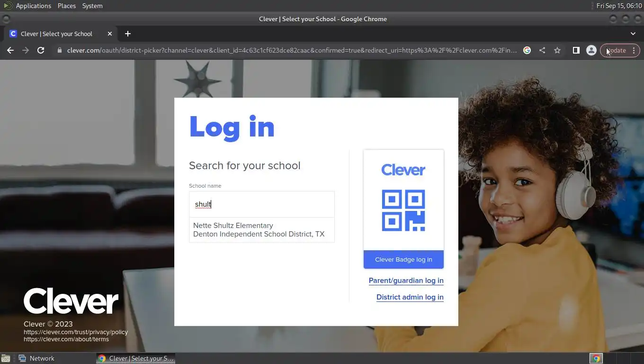Go back to the previous page
Screen dimensions: 644x364
coord(10,50)
